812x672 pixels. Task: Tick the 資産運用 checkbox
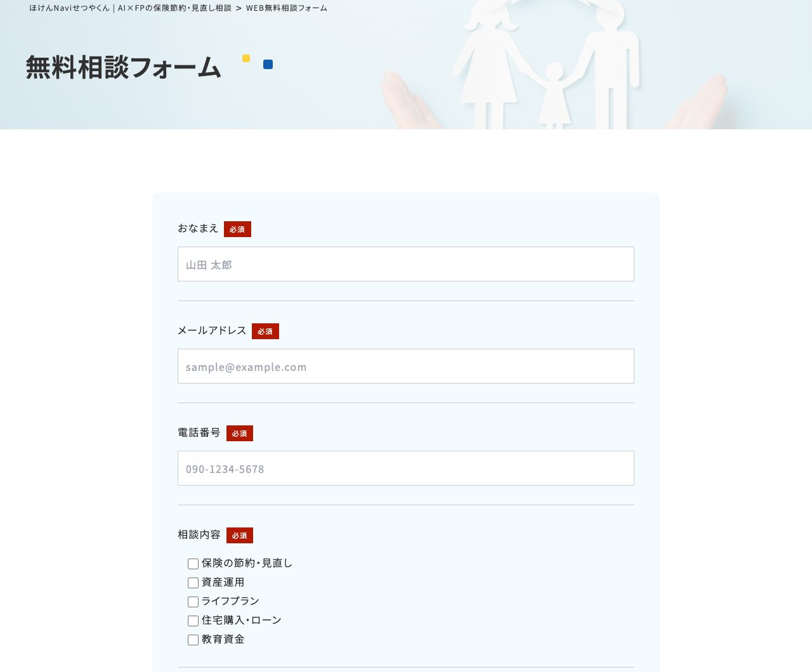193,583
